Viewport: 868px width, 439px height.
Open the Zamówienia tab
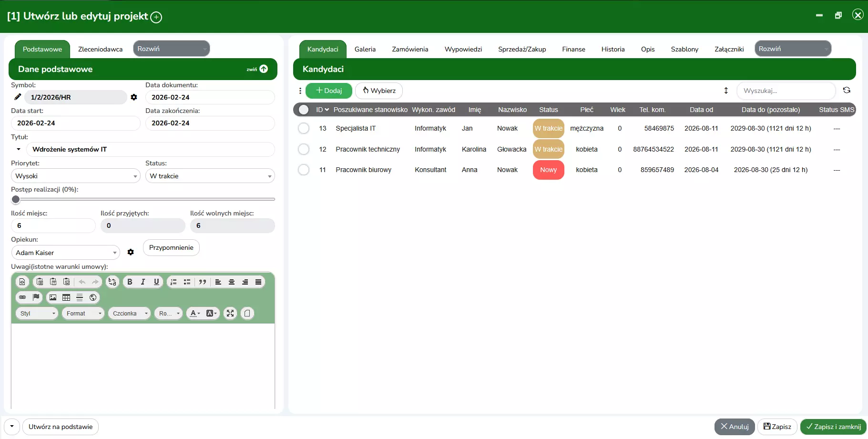coord(410,49)
